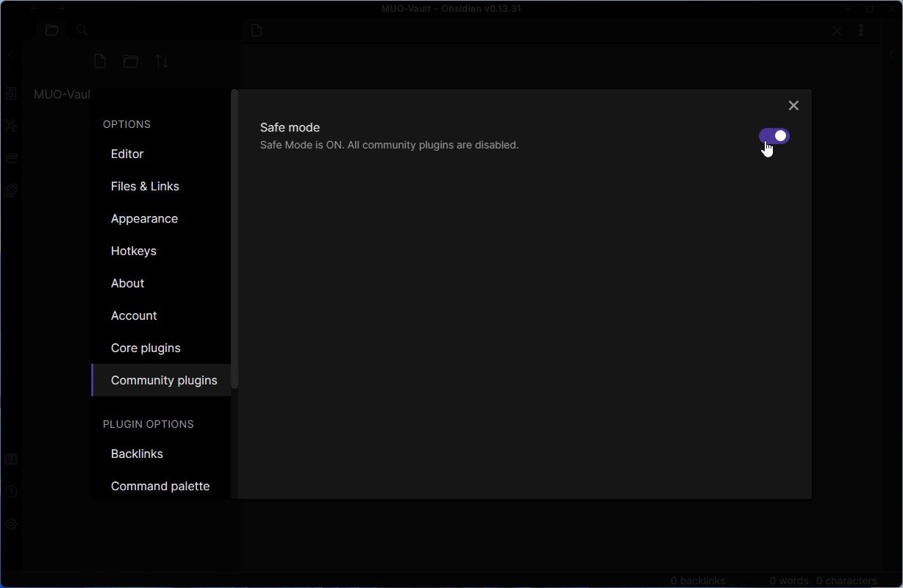This screenshot has height=588, width=903.
Task: Toggle Safe mode off
Action: pyautogui.click(x=774, y=136)
